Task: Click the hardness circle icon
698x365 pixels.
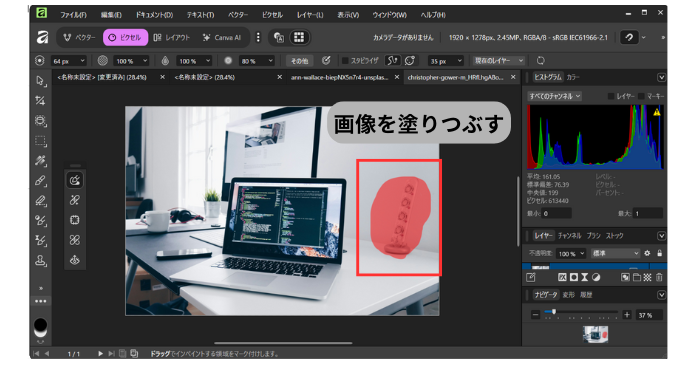Action: click(228, 61)
